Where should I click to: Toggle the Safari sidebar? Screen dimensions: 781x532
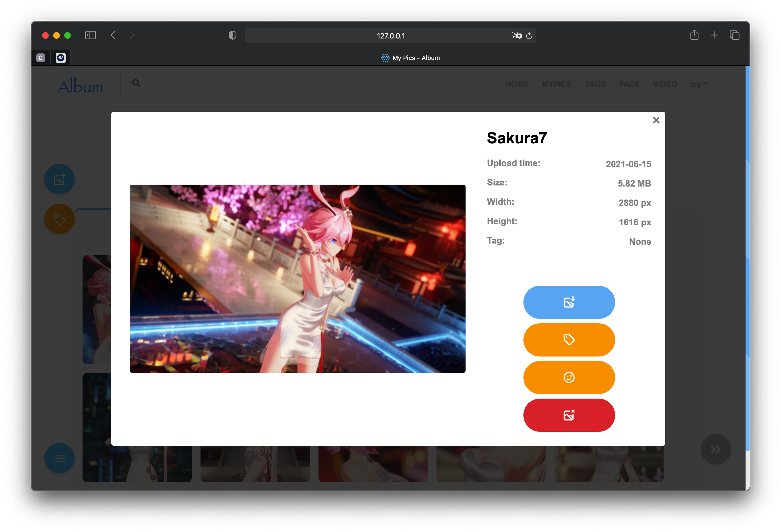(90, 35)
